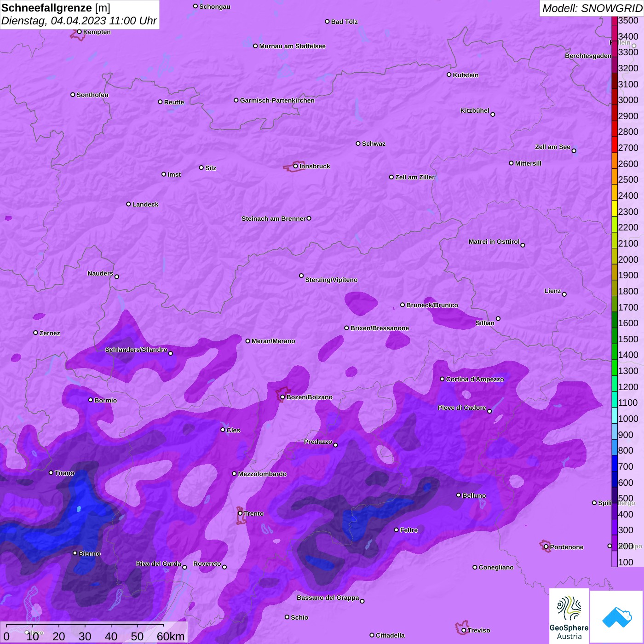This screenshot has width=644, height=644.
Task: Click the Schongau label
Action: [x=215, y=6]
